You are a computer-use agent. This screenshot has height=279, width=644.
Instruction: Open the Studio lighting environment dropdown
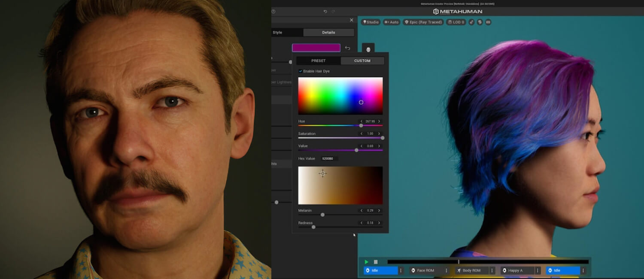pyautogui.click(x=371, y=22)
